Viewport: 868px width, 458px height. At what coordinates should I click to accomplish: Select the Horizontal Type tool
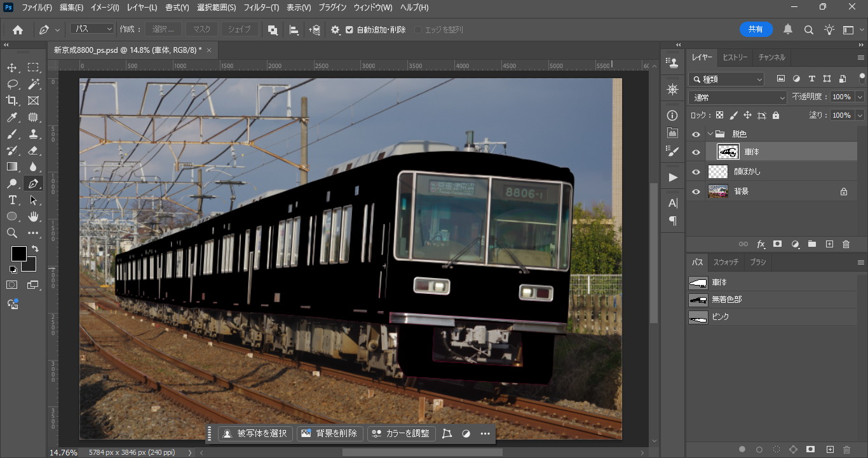12,200
